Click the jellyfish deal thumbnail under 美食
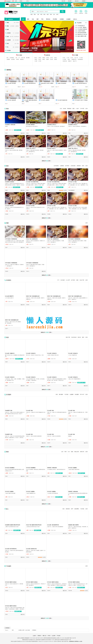Screen dimensions: 93x644 click(15, 117)
